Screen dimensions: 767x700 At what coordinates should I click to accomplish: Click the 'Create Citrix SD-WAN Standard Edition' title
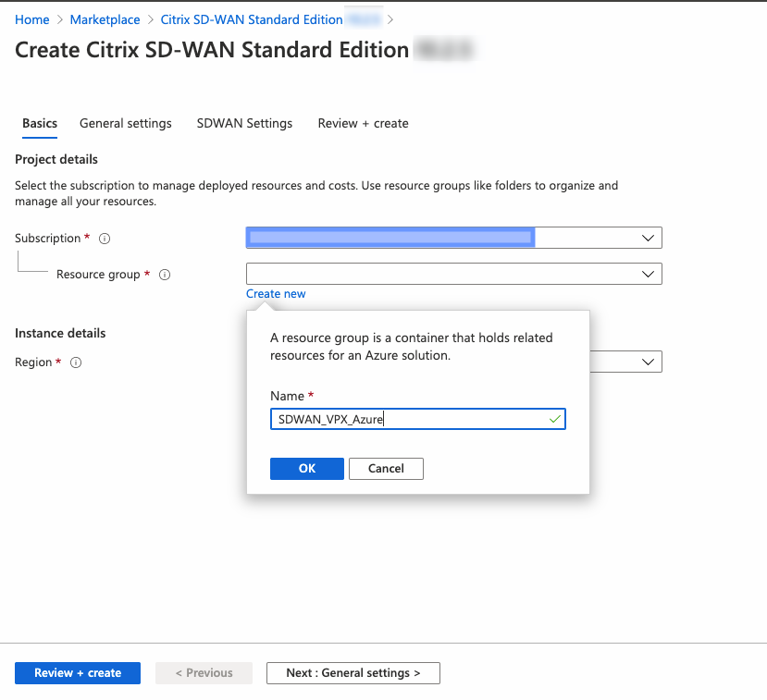click(x=212, y=50)
